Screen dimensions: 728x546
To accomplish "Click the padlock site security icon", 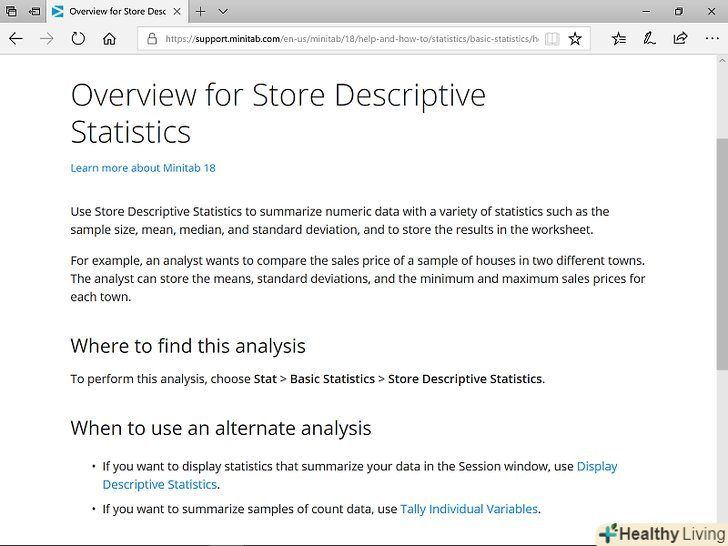I will [x=152, y=39].
